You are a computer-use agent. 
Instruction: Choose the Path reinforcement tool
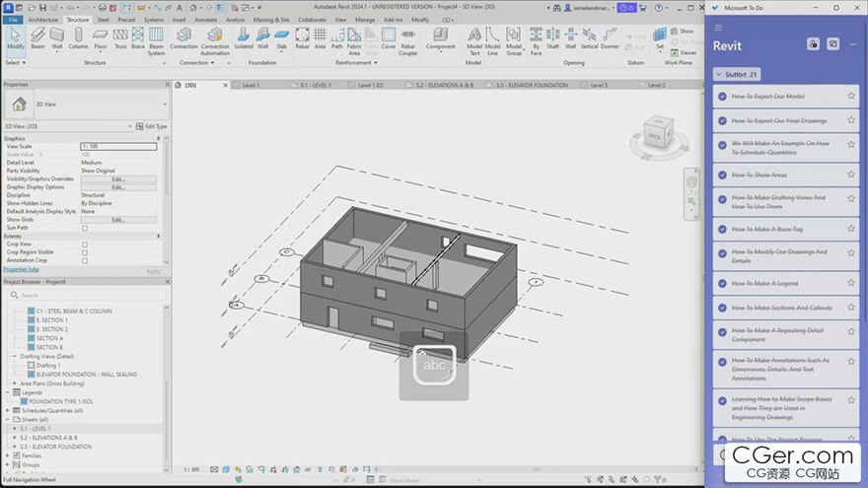click(x=337, y=38)
